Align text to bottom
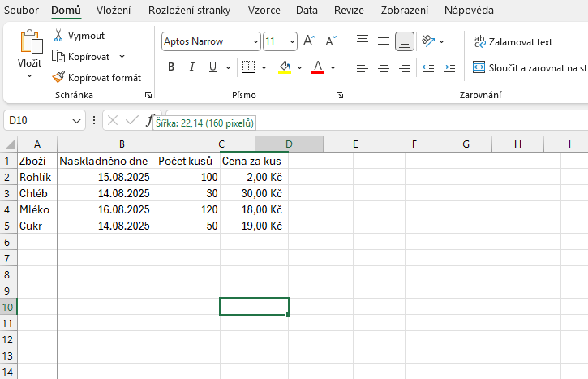This screenshot has width=588, height=379. 404,41
